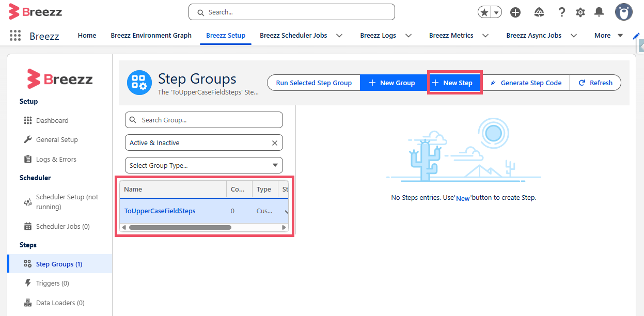The width and height of the screenshot is (644, 316).
Task: Open the Setup gear icon
Action: pos(580,12)
